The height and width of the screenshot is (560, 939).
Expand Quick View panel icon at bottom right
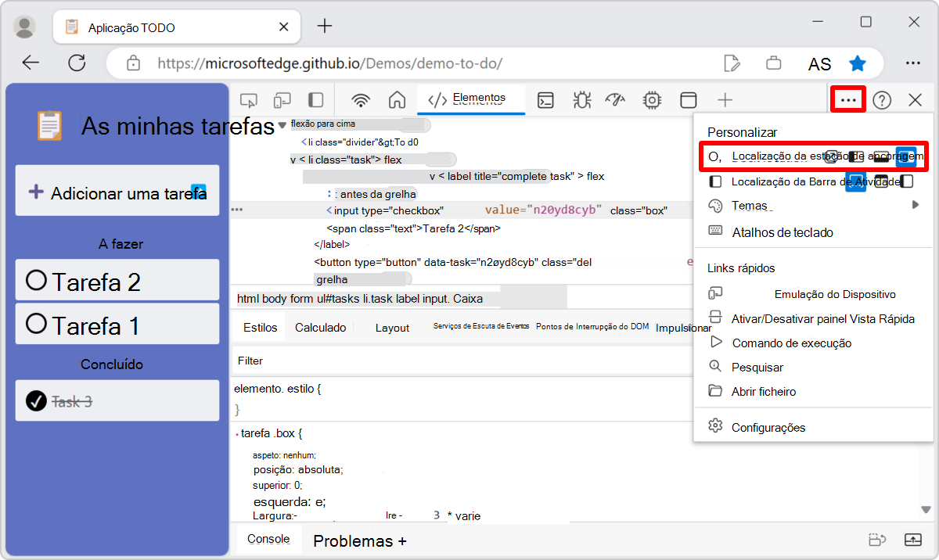point(912,540)
